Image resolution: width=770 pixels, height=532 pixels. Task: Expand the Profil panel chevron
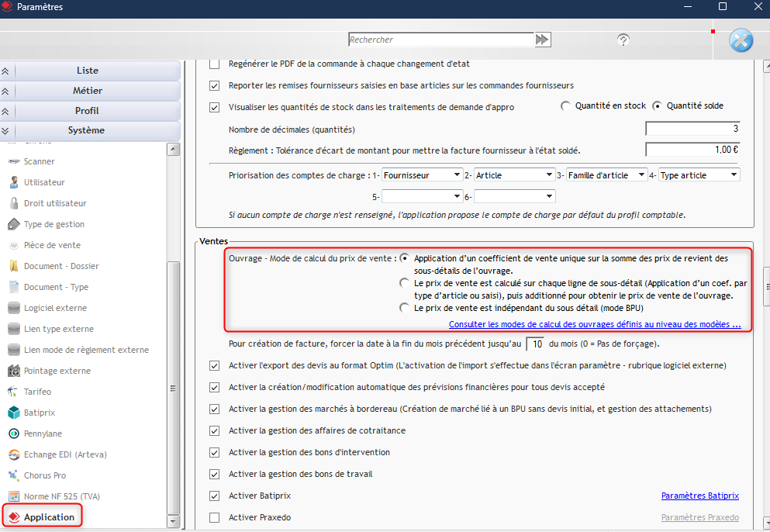(5, 111)
